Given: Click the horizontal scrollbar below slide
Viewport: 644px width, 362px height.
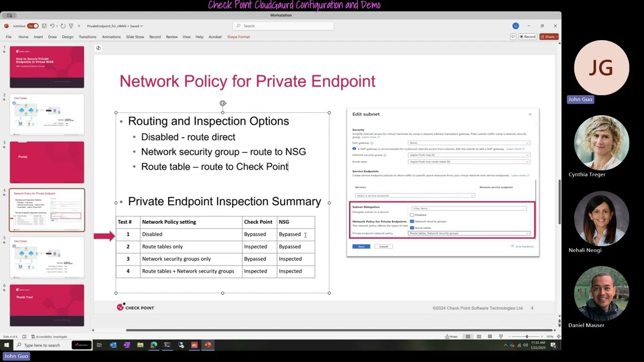Looking at the screenshot, I should [340, 330].
